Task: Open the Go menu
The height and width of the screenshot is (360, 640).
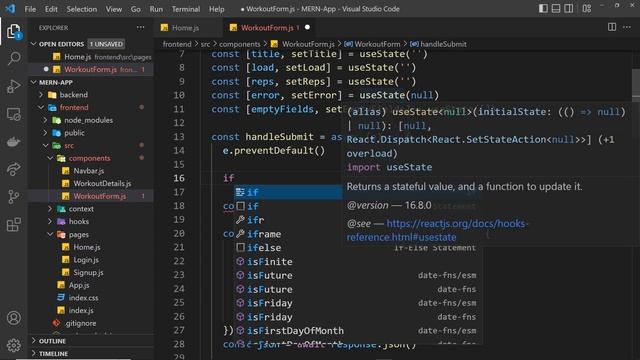Action: tap(136, 9)
